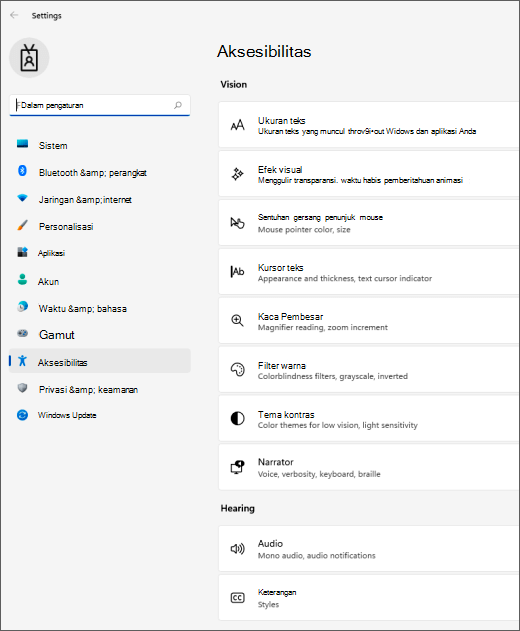Open Waktu & bahasa settings

100,308
